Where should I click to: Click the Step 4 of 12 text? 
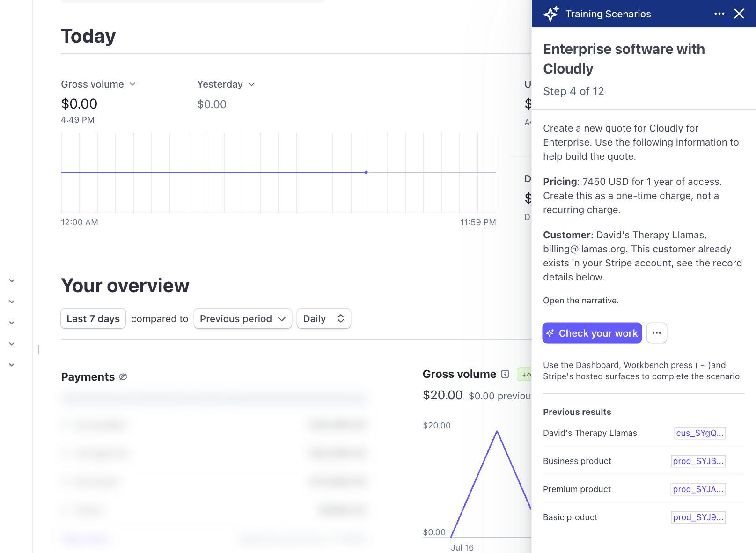573,91
